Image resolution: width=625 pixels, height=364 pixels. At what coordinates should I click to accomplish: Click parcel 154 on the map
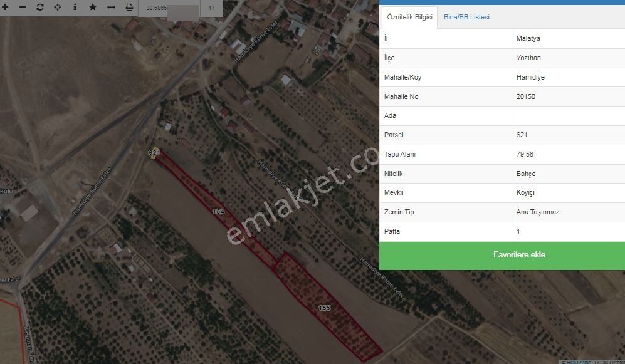(x=218, y=212)
